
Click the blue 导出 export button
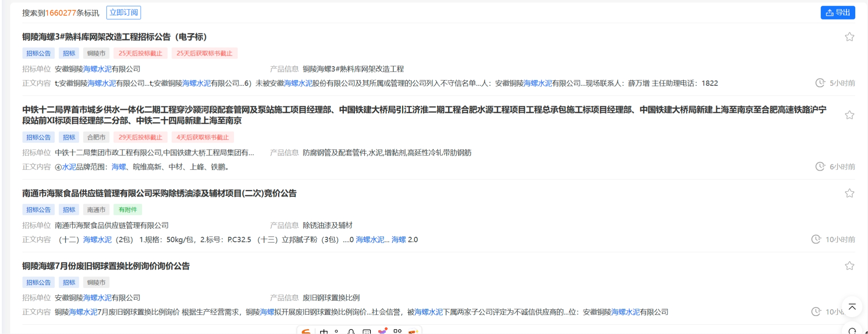pyautogui.click(x=838, y=12)
